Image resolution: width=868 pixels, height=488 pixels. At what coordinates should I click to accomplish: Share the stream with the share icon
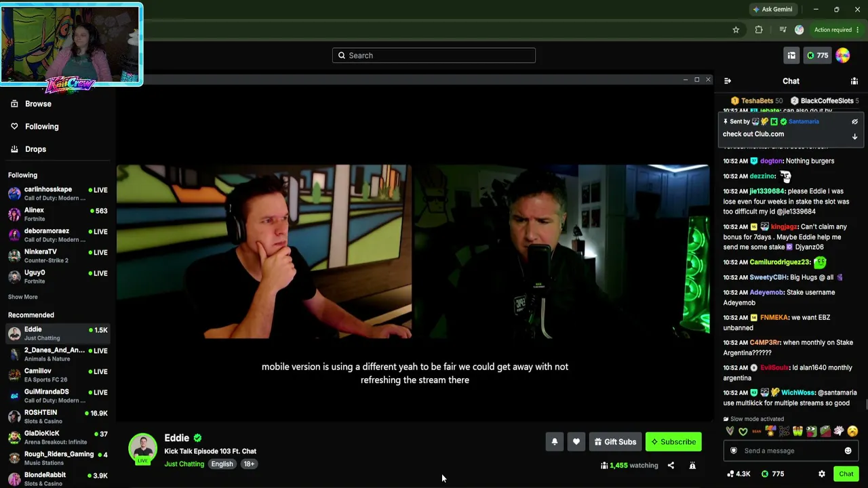click(x=671, y=466)
